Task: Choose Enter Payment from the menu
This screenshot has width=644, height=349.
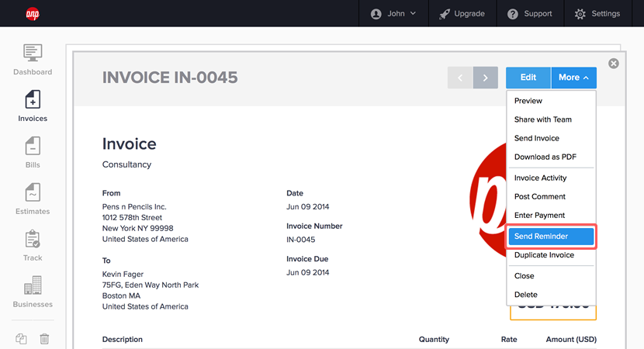Action: click(x=551, y=215)
